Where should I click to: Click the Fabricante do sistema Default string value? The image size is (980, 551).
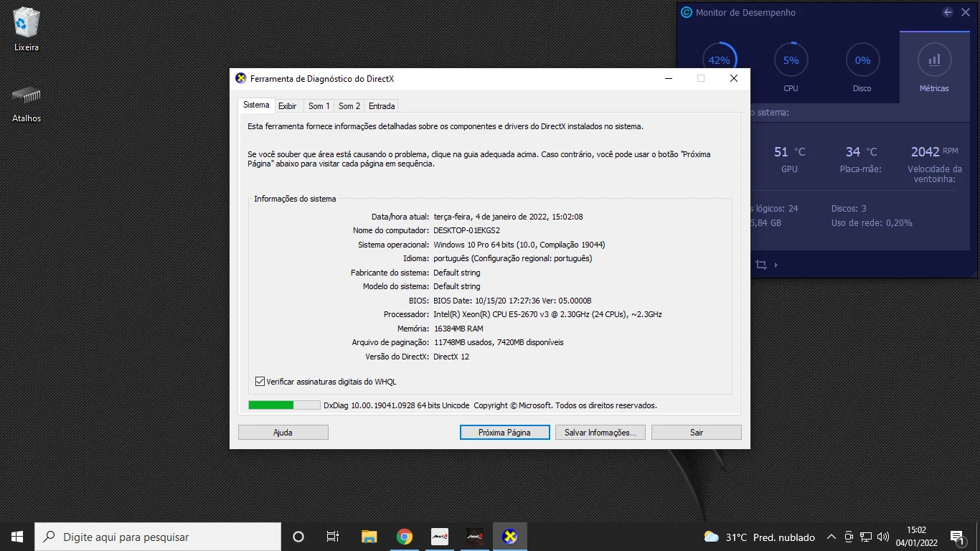pos(457,273)
